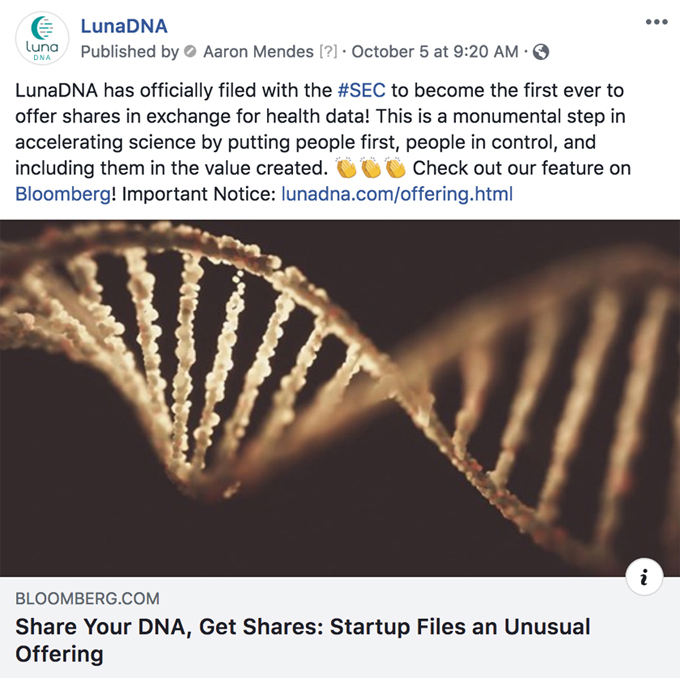
Task: Click the info icon on the article image
Action: [645, 576]
